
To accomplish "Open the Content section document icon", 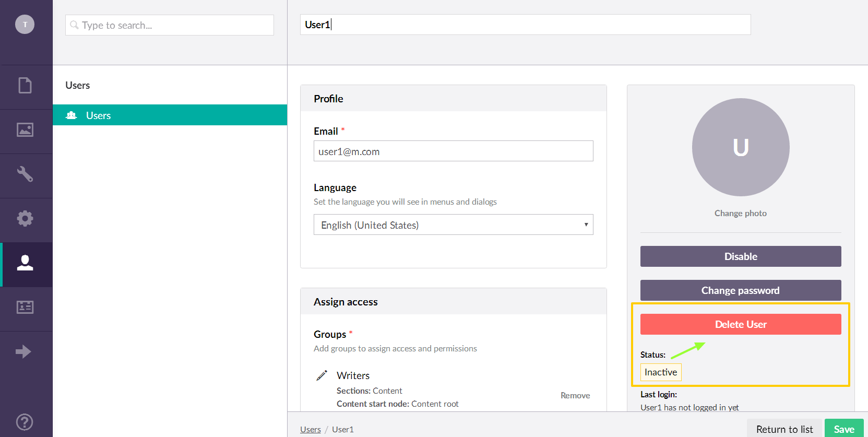I will (25, 86).
